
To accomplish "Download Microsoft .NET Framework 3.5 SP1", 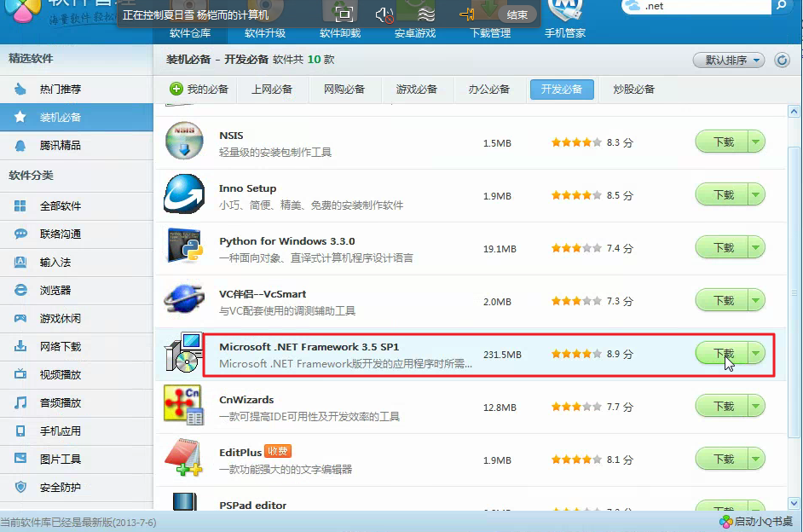I will click(x=721, y=353).
